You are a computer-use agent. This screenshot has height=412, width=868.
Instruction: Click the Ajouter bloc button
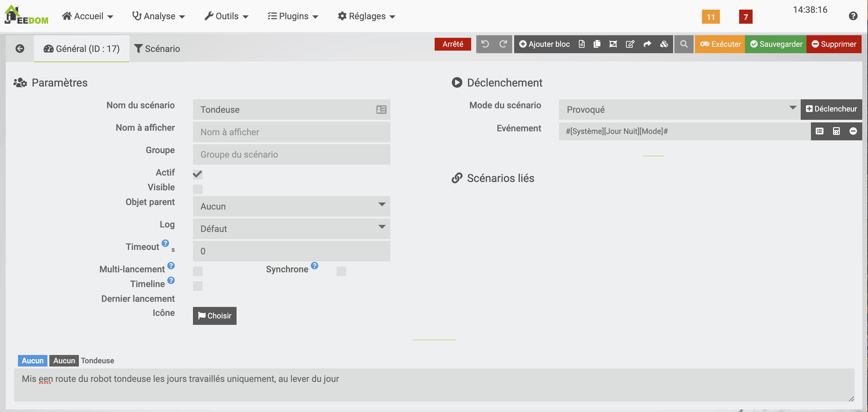[x=544, y=44]
